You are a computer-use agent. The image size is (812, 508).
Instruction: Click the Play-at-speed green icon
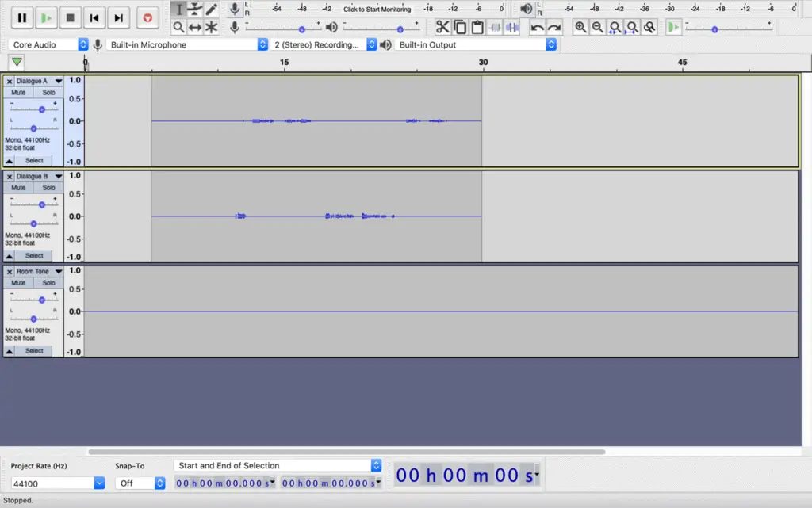point(673,27)
